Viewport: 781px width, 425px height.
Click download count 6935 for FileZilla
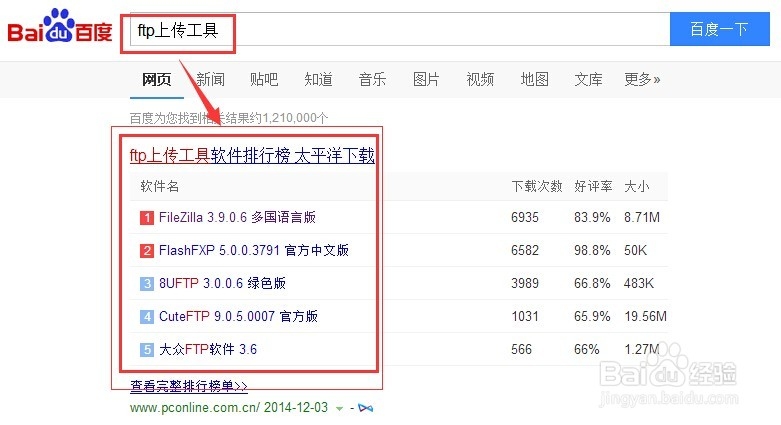click(525, 217)
